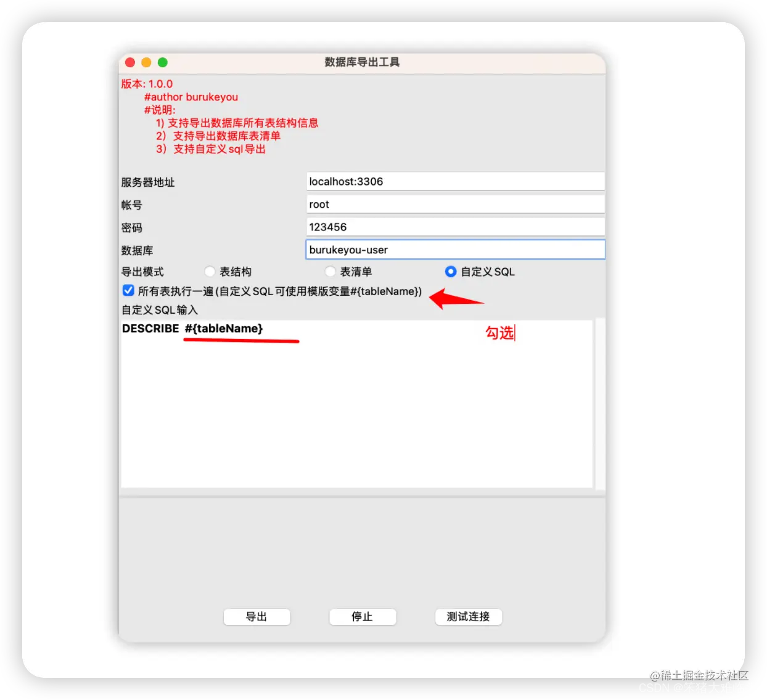This screenshot has width=767, height=700.
Task: Click the 测试连接 test connection button
Action: (x=469, y=616)
